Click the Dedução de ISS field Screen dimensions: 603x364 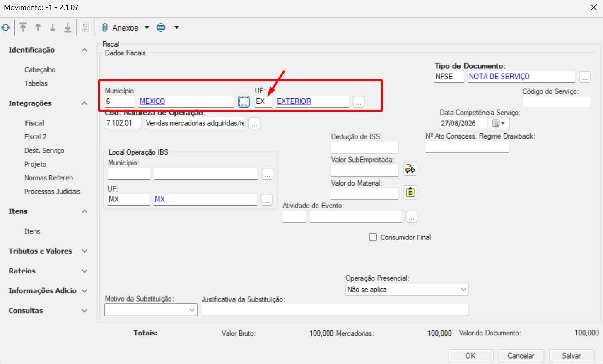click(x=364, y=147)
